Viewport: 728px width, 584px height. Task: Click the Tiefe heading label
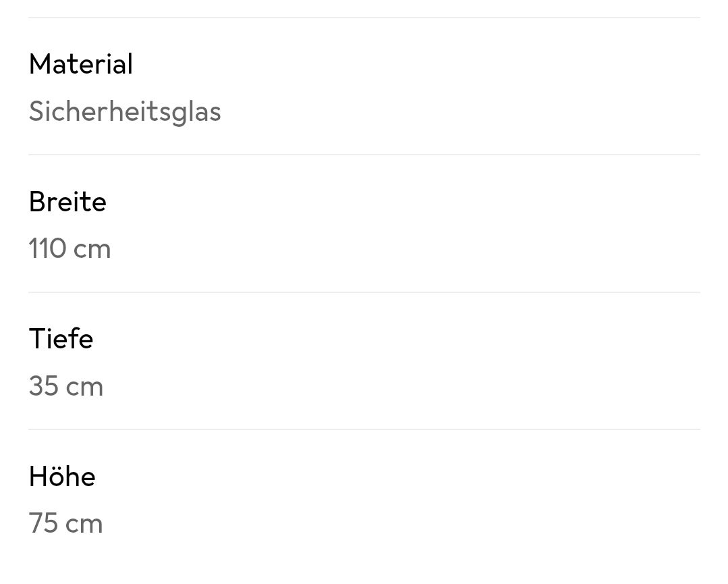[x=61, y=339]
